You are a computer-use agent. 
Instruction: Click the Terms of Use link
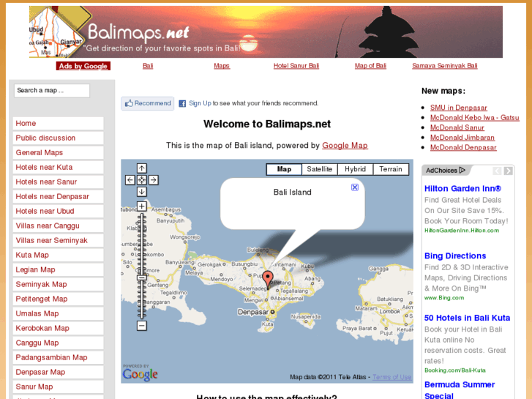(392, 377)
